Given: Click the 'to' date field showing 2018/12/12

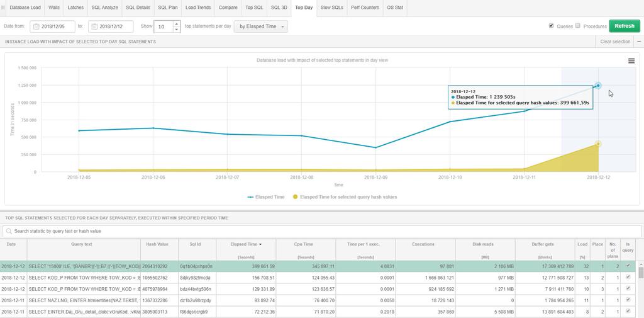Looking at the screenshot, I should coord(111,26).
